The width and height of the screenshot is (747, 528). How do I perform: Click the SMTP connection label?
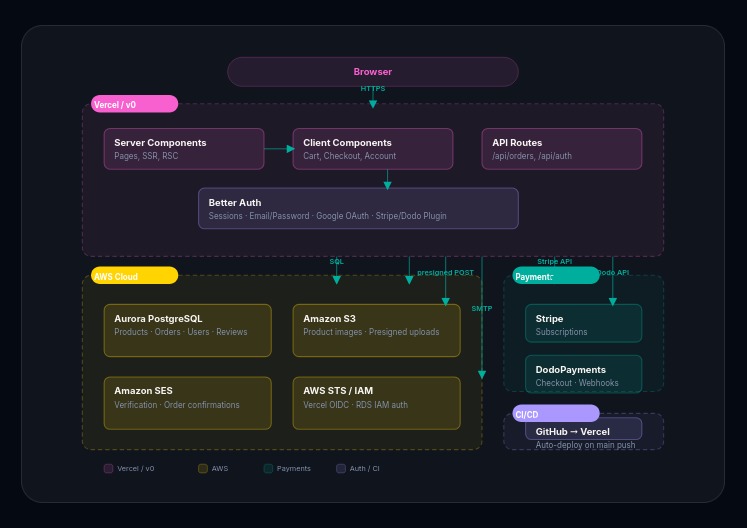[482, 308]
